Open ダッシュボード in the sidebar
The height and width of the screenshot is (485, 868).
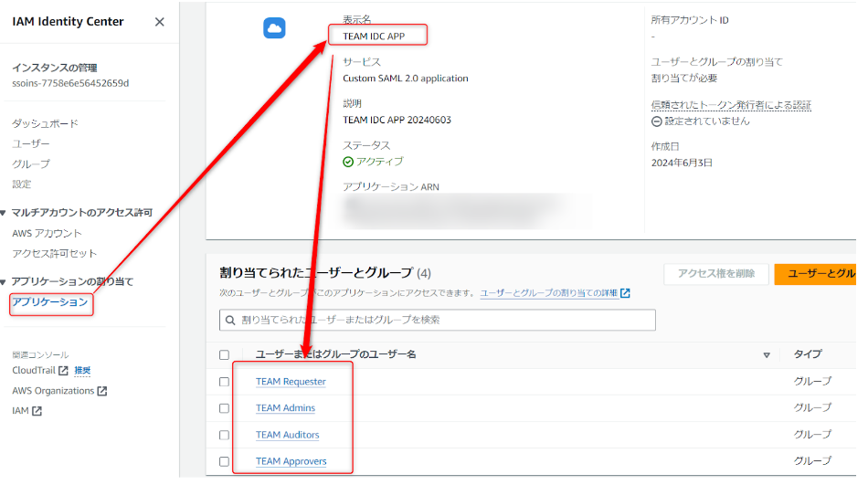pos(46,123)
